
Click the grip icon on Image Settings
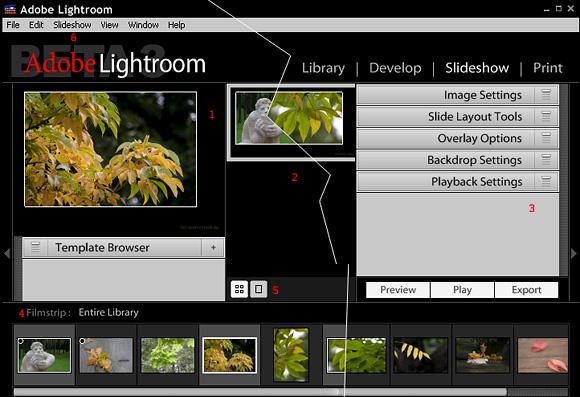[546, 95]
